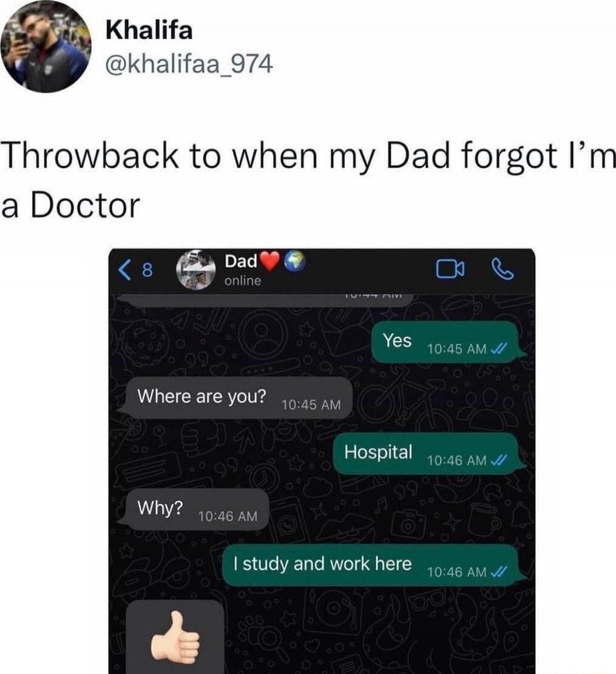This screenshot has width=616, height=674.
Task: Click read receipt ticks on Hospital message
Action: [x=499, y=460]
